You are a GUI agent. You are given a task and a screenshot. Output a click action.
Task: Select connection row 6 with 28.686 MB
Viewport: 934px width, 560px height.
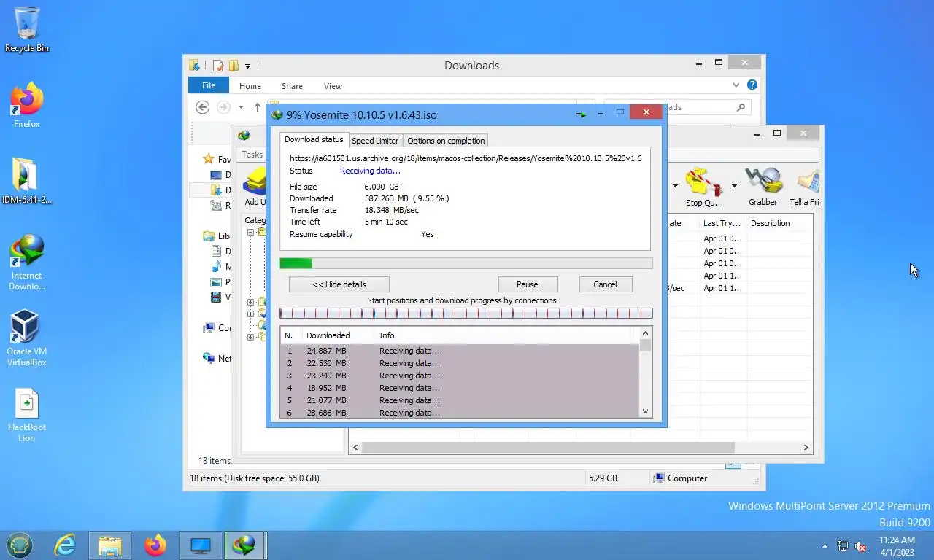460,413
